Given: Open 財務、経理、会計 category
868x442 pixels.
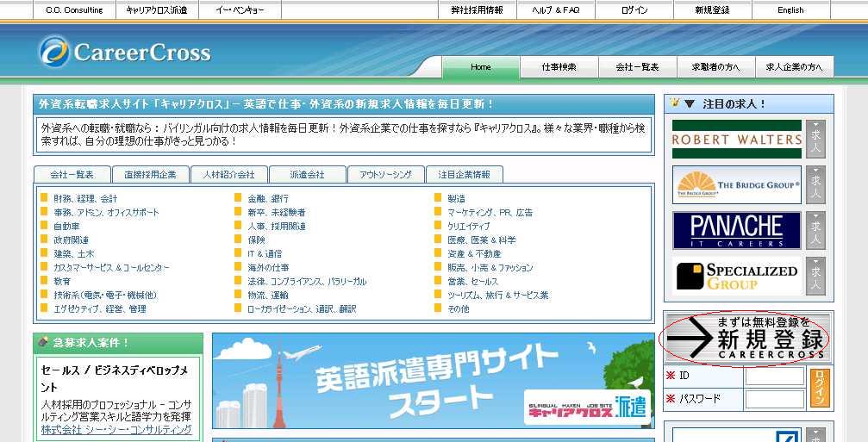Looking at the screenshot, I should click(x=85, y=198).
